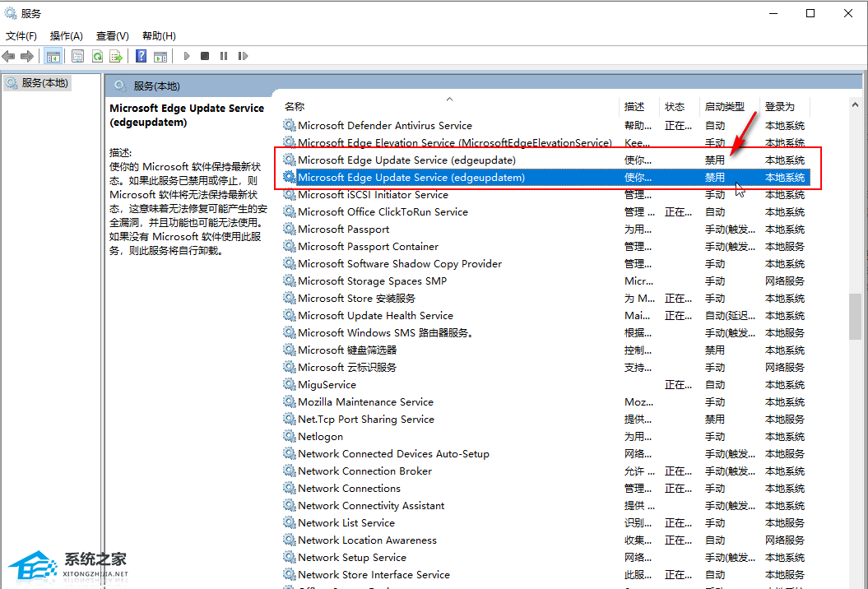Open the 查看(V) menu
This screenshot has height=589, width=868.
coord(113,36)
